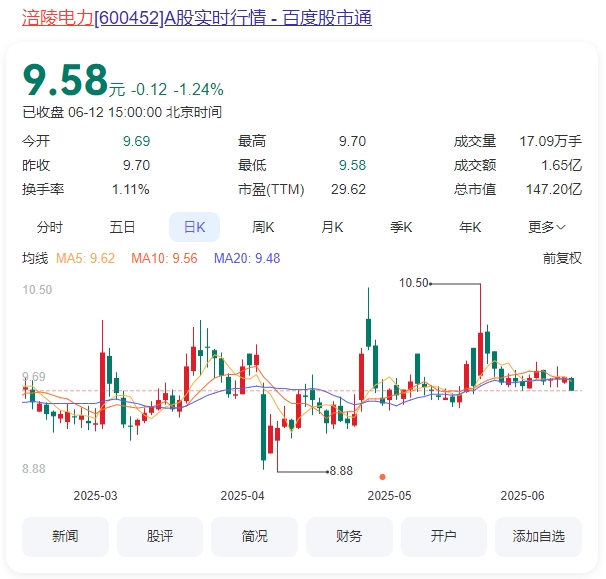Click the MA5: 9.62 indicator label
Viewport: 606px width, 579px height.
pyautogui.click(x=85, y=258)
